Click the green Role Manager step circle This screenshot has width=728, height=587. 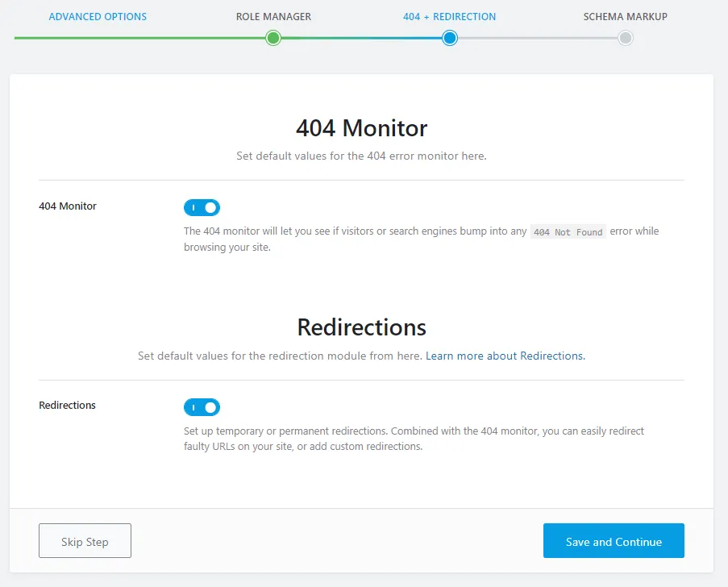coord(273,38)
